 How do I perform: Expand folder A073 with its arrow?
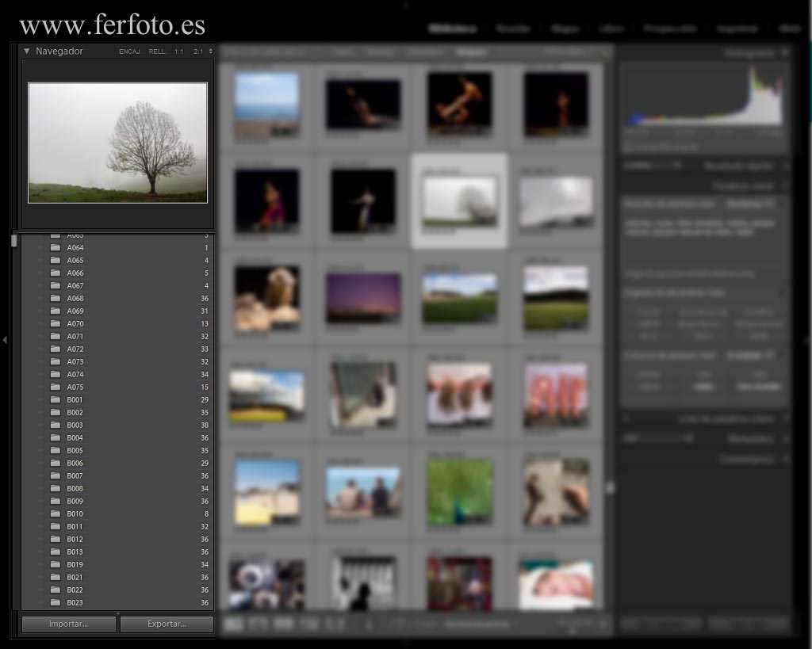tap(40, 362)
